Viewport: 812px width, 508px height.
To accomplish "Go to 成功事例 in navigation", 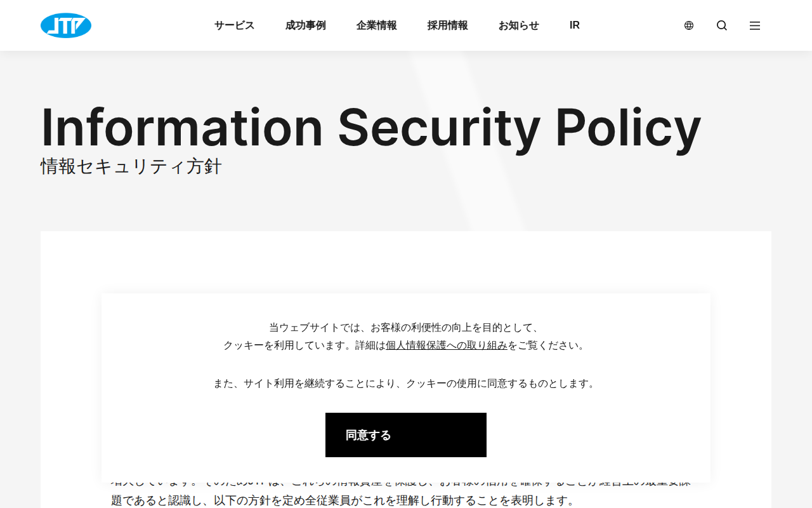I will point(305,25).
